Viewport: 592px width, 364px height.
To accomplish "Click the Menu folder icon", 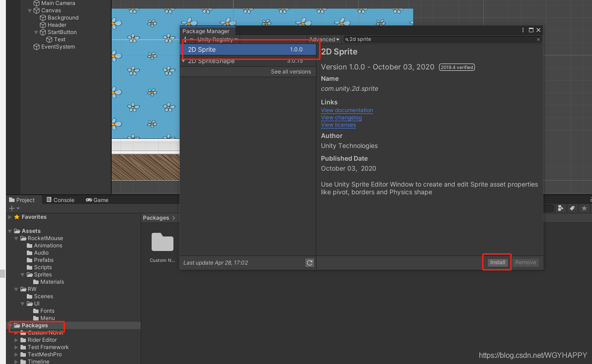I will [36, 318].
